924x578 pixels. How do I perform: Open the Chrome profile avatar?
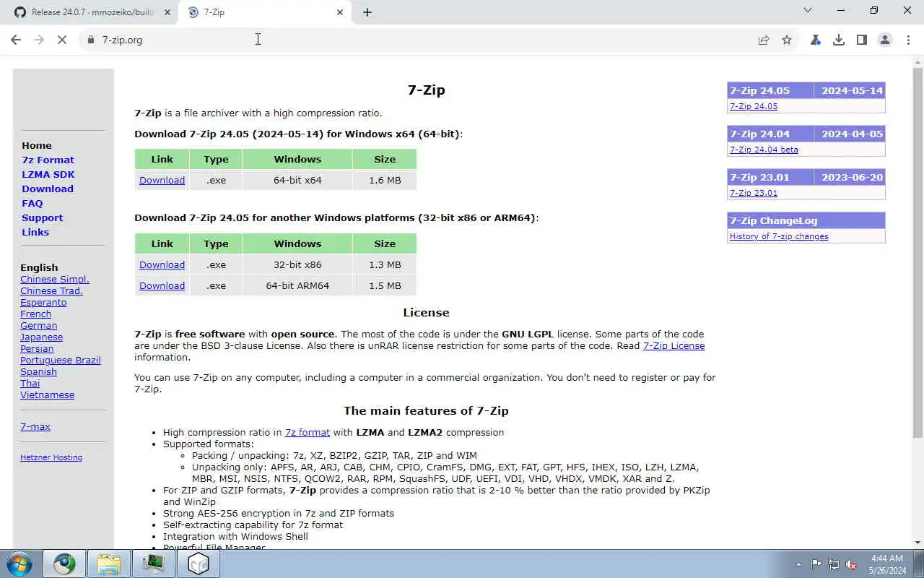885,40
